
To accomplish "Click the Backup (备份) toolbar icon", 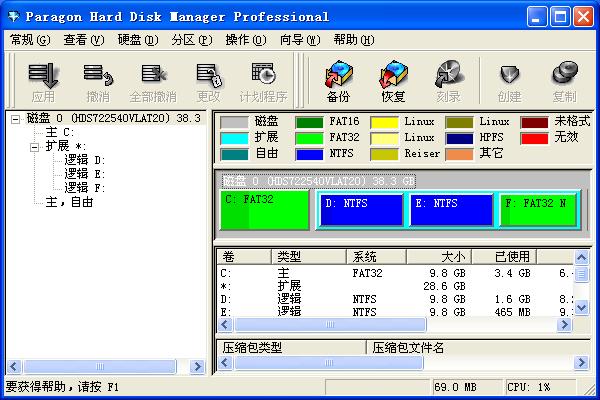I will coord(338,79).
